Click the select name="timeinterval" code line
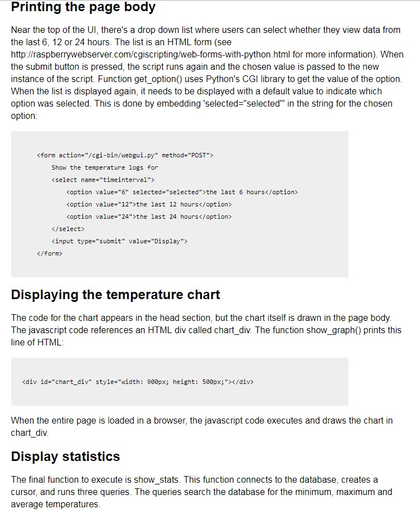Screen dimensions: 420x519 click(x=103, y=180)
